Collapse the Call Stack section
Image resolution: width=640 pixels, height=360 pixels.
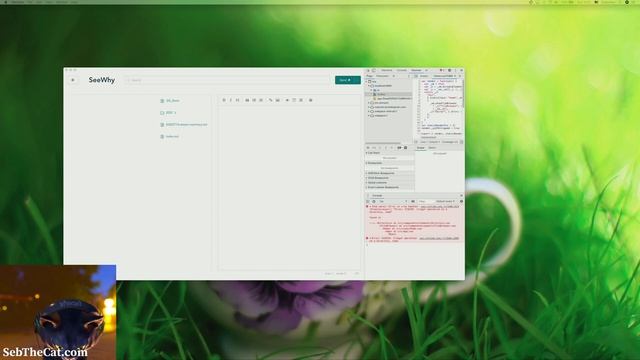click(389, 153)
